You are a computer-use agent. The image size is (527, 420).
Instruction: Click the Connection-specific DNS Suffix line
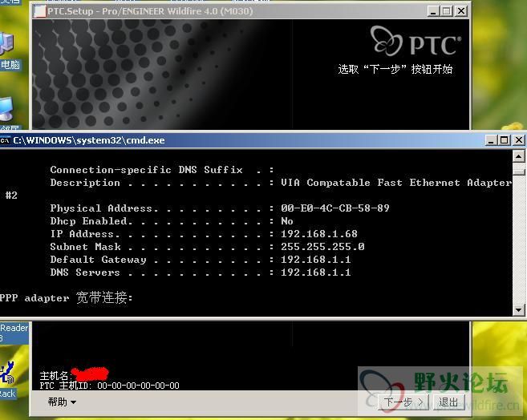(x=162, y=170)
